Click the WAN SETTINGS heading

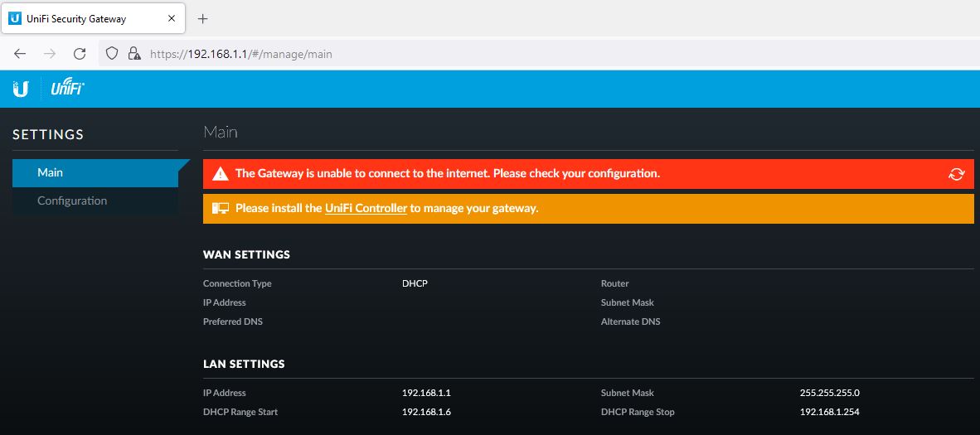pos(246,254)
